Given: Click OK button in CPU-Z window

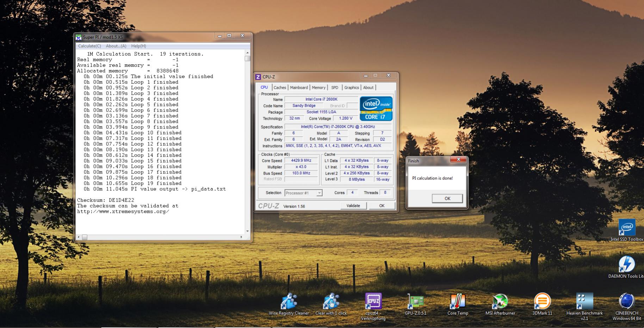Looking at the screenshot, I should coord(382,206).
